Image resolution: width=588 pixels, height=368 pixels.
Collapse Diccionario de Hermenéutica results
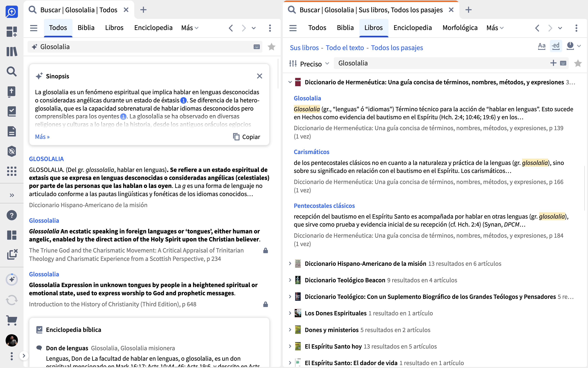tap(290, 82)
